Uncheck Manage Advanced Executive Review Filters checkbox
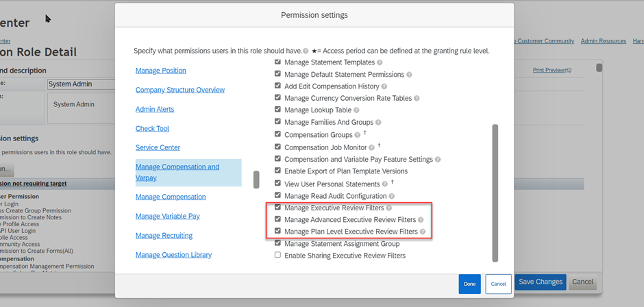Image resolution: width=644 pixels, height=307 pixels. (x=277, y=219)
